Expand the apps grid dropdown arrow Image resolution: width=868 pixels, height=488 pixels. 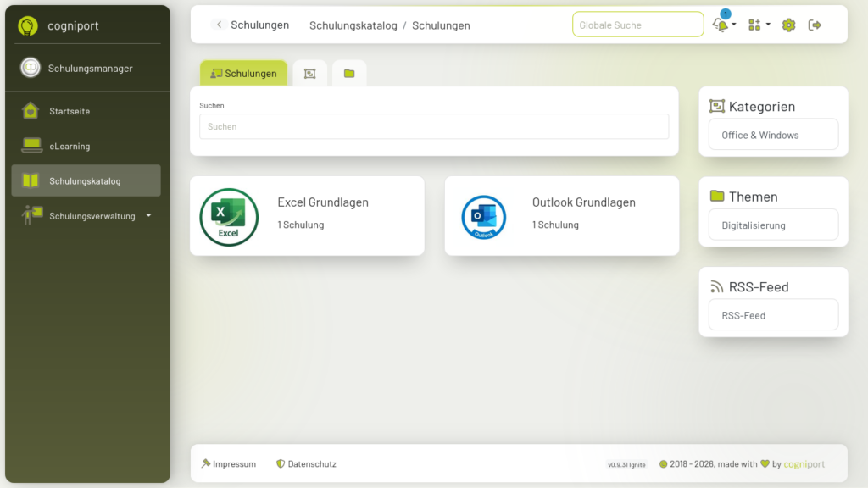pyautogui.click(x=768, y=25)
